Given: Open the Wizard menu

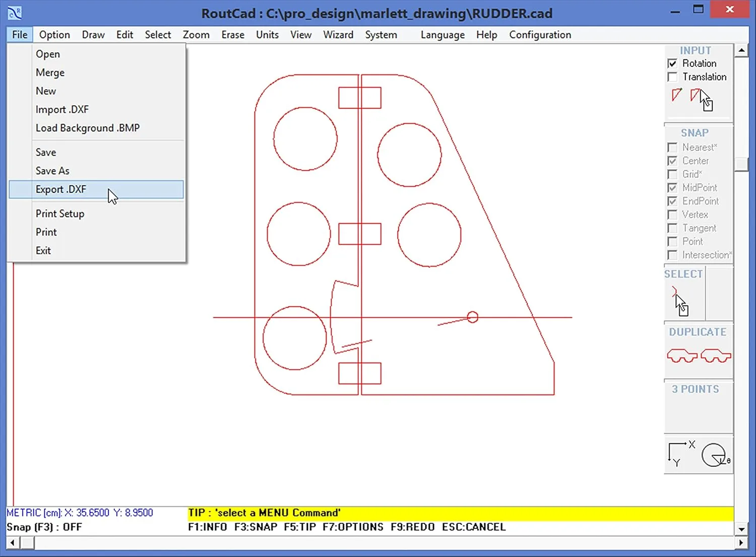Looking at the screenshot, I should [x=338, y=35].
